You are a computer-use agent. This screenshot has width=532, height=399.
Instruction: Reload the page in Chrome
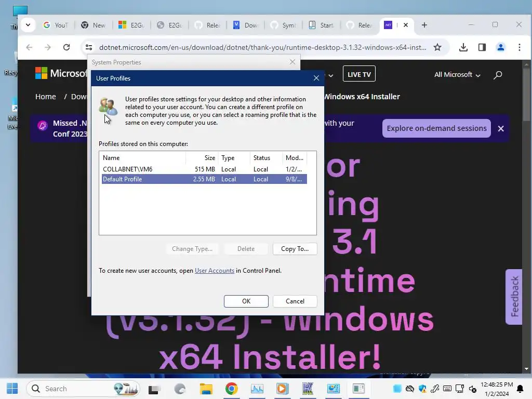coord(66,47)
